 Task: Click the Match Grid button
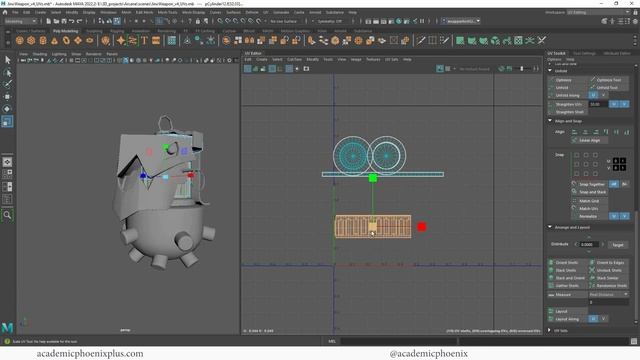pos(589,201)
